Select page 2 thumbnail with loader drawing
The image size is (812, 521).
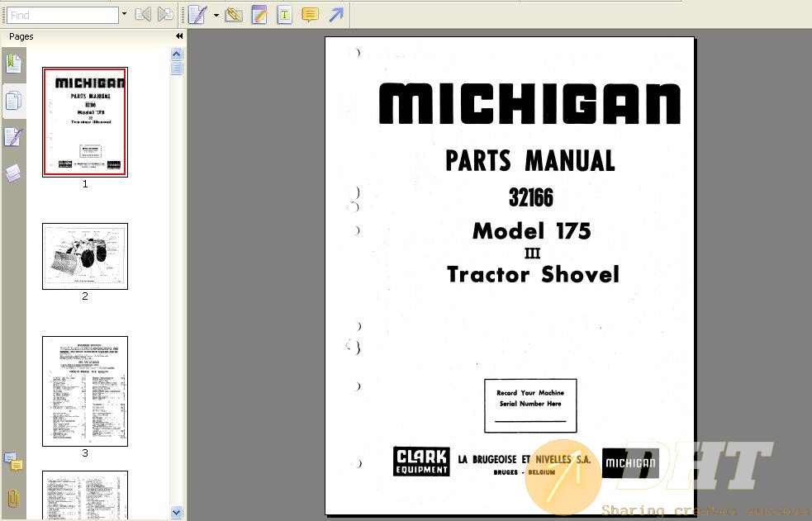coord(85,256)
